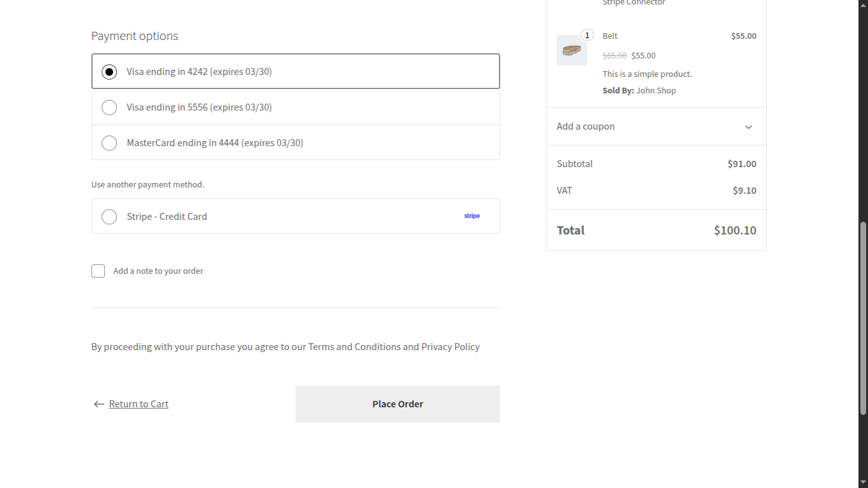Click the back arrow beside Return to Cart
The image size is (868, 488).
(x=98, y=403)
